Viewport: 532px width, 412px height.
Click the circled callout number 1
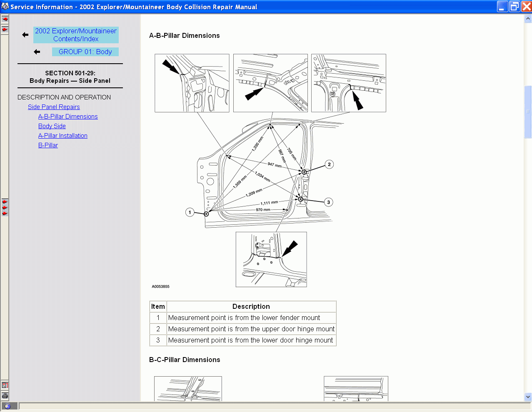click(x=190, y=212)
